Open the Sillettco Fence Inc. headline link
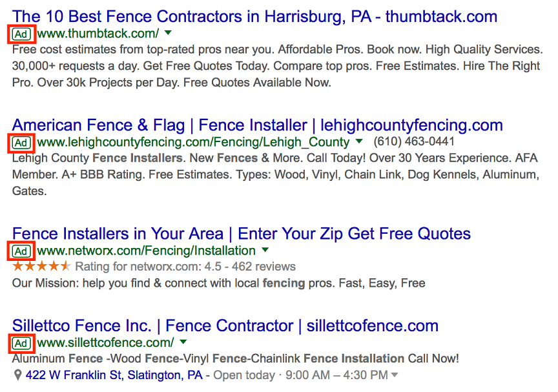 [x=225, y=326]
